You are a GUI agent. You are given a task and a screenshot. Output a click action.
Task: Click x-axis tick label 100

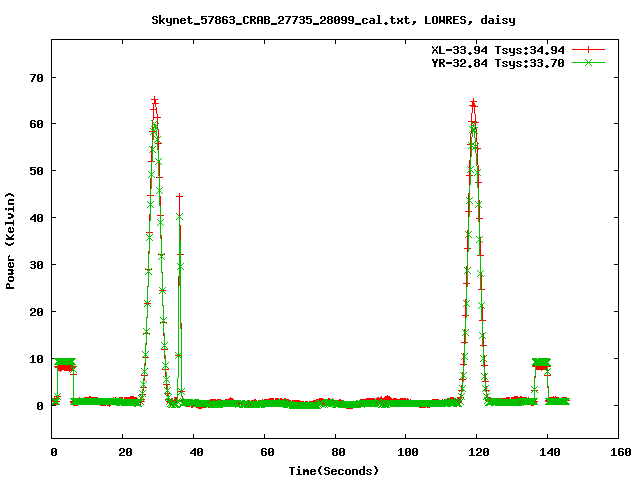pos(408,452)
